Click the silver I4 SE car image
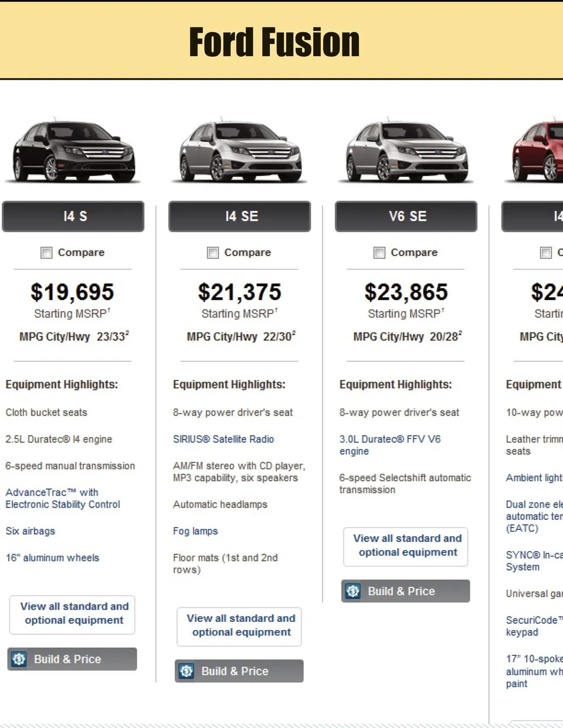The height and width of the screenshot is (728, 563). (240, 151)
